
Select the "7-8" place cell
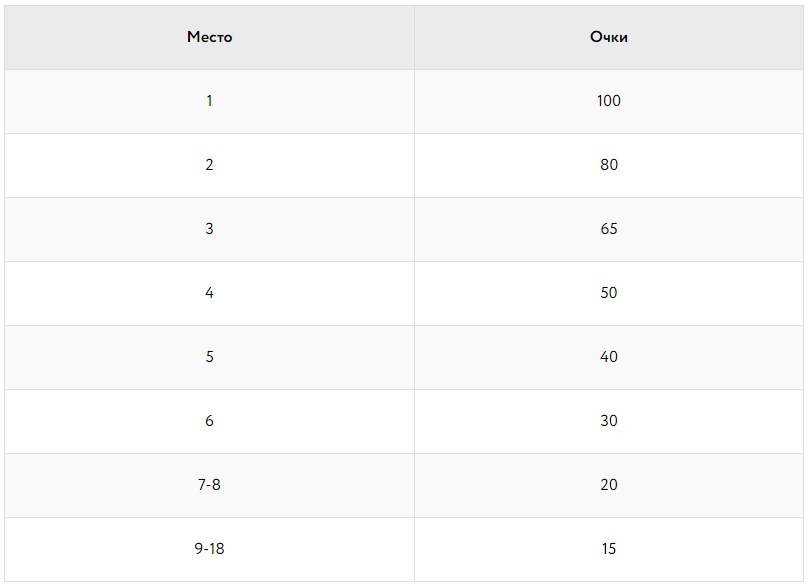click(209, 485)
